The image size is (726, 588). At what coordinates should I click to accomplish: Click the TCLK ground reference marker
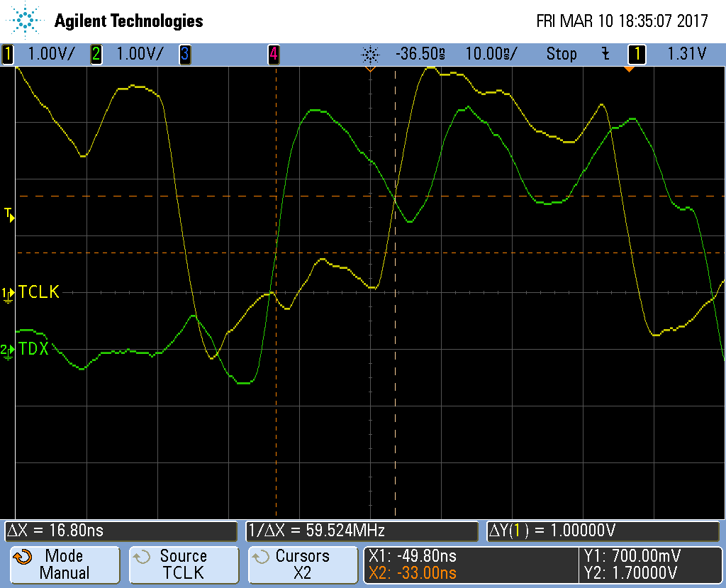(x=8, y=292)
